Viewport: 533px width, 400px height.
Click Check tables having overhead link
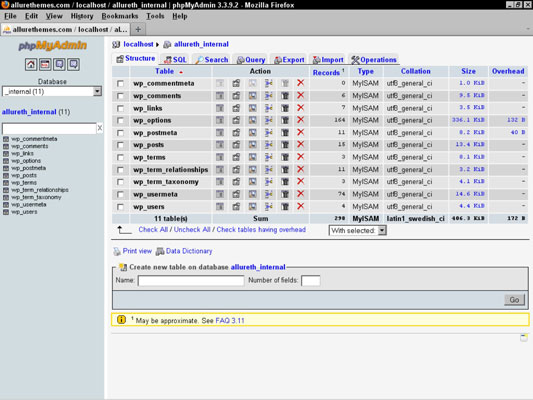[x=261, y=229]
